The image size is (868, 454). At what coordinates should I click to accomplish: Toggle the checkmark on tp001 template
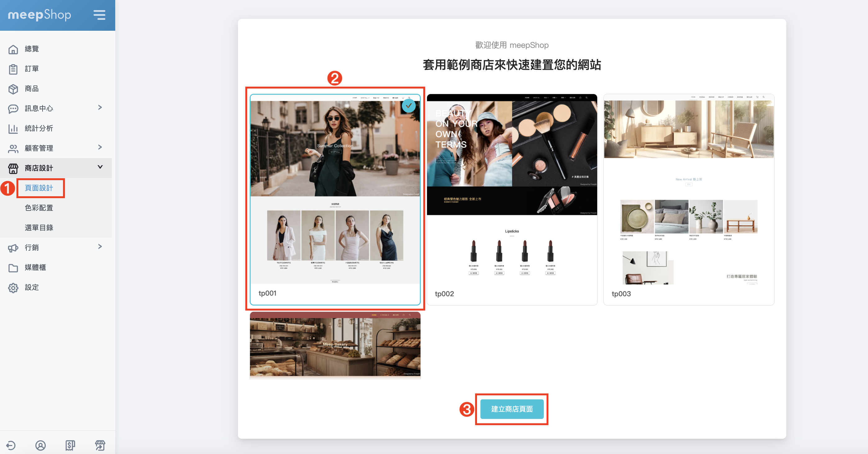(408, 106)
